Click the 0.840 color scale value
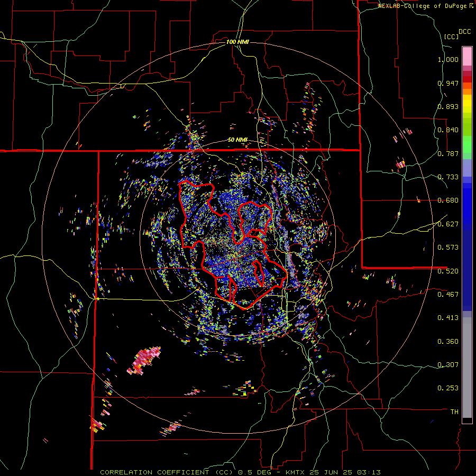Screen dimensions: 476x476 448,130
